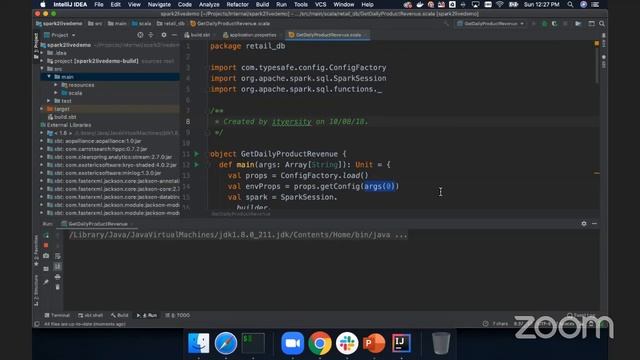Open IntelliJ IDEA from the Dock
640x360 pixels.
pyautogui.click(x=401, y=343)
